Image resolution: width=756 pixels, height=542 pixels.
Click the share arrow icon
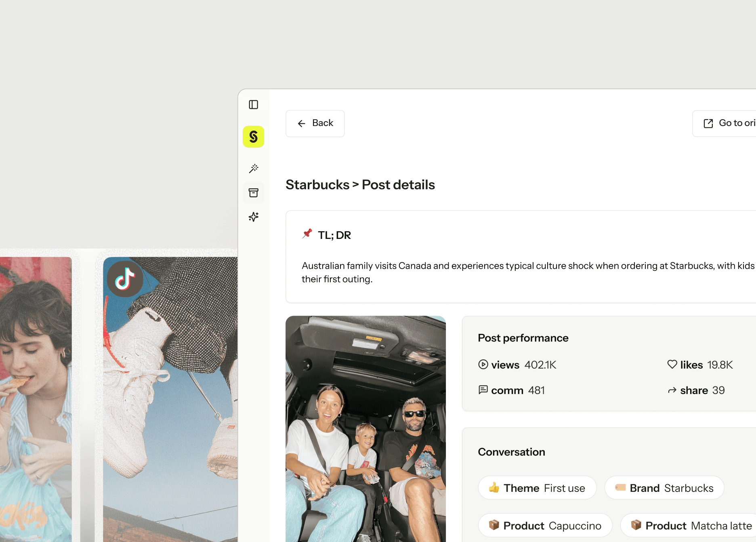pos(672,390)
